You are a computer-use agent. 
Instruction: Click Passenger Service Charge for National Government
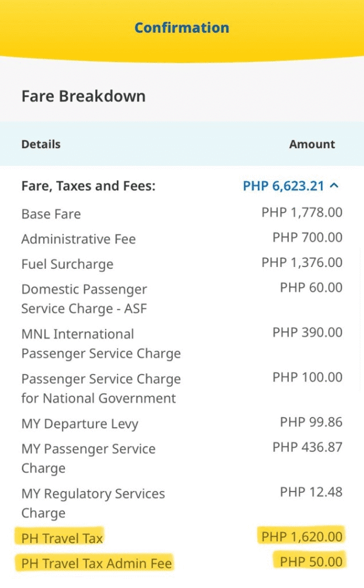coord(101,388)
